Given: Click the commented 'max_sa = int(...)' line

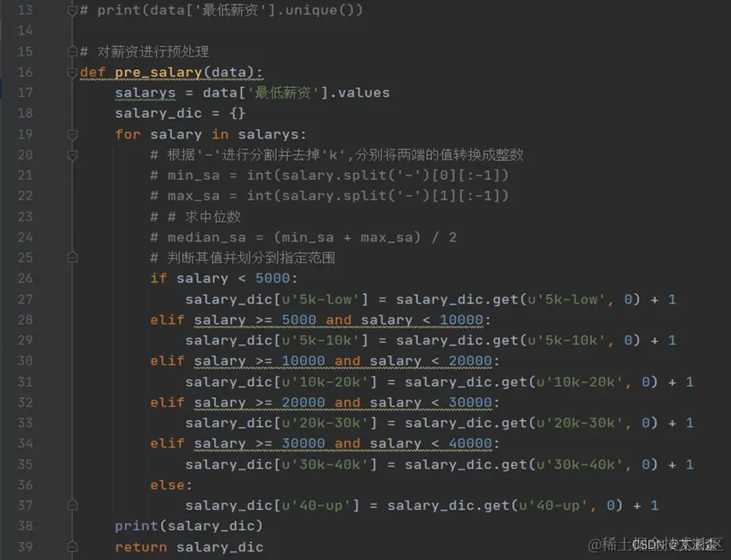Looking at the screenshot, I should click(x=329, y=196).
